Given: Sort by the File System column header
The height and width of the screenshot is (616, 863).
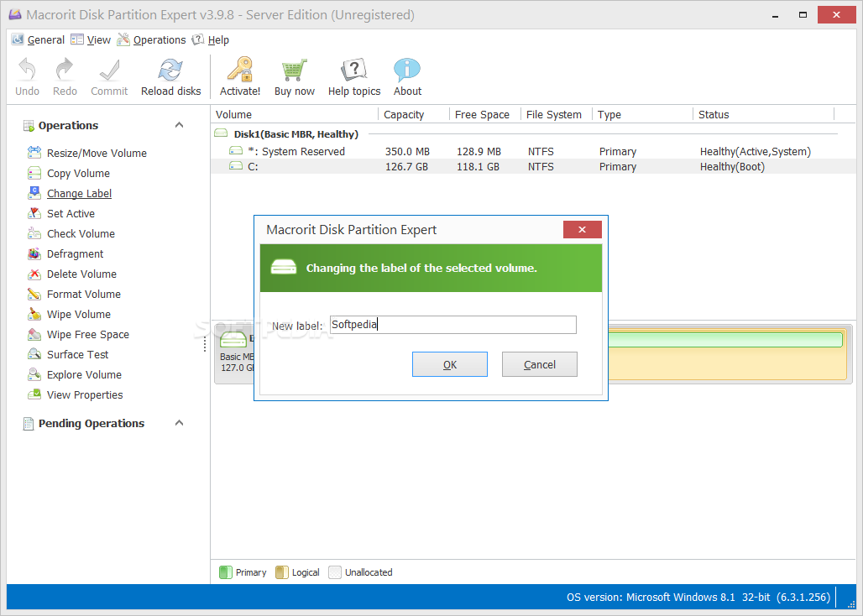Looking at the screenshot, I should tap(556, 114).
